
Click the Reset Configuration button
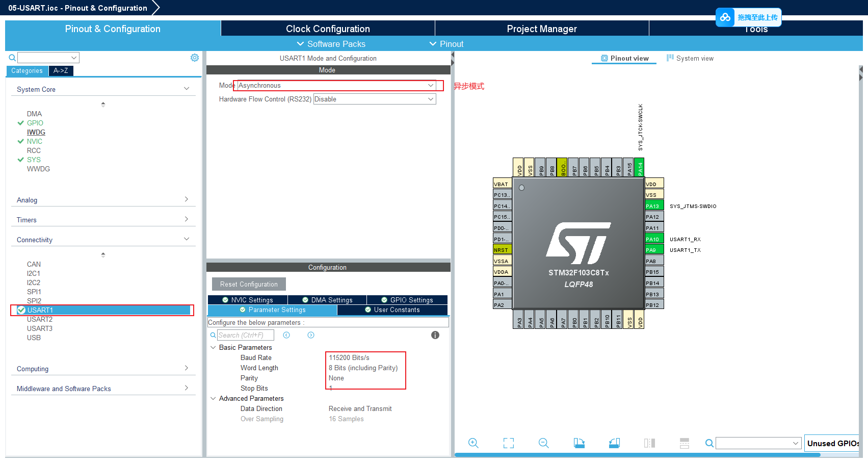(249, 284)
